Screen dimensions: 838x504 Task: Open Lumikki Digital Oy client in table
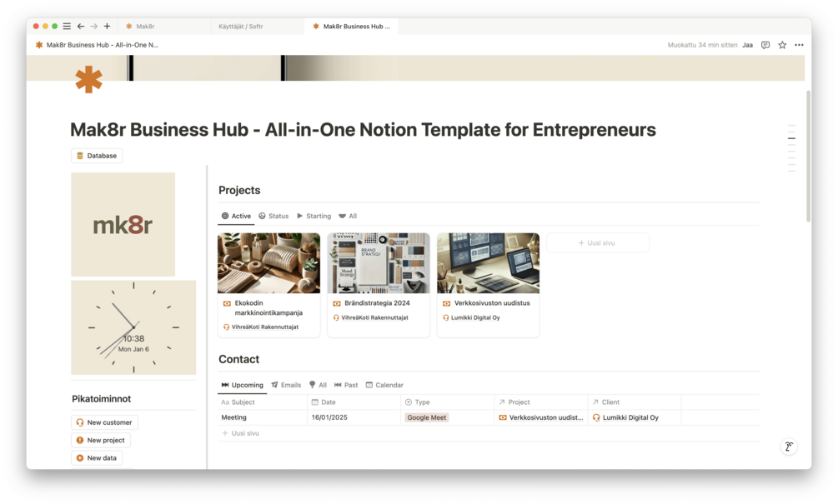[x=625, y=417]
